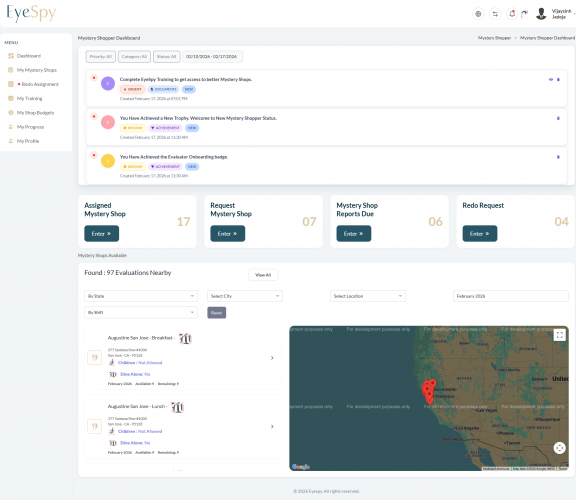
Task: Click Children: Not Allowed on Breakfast card
Action: tap(140, 363)
